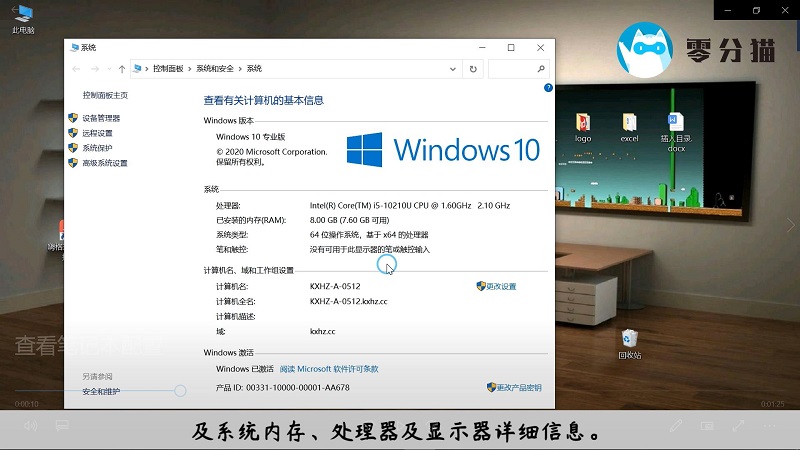Click the pen edit icon in player
800x450 pixels.
click(676, 426)
